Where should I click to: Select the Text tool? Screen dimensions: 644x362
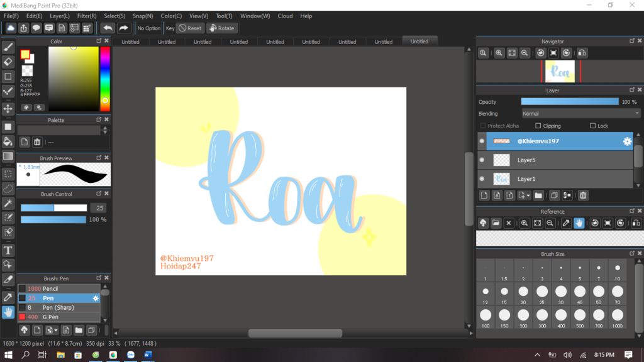coord(8,250)
